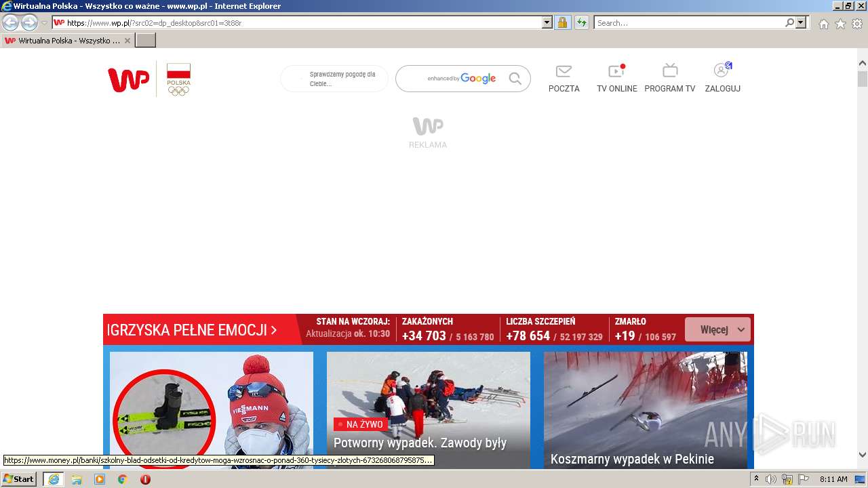Open the File Explorer taskbar icon
This screenshot has height=488, width=868.
coord(77,479)
